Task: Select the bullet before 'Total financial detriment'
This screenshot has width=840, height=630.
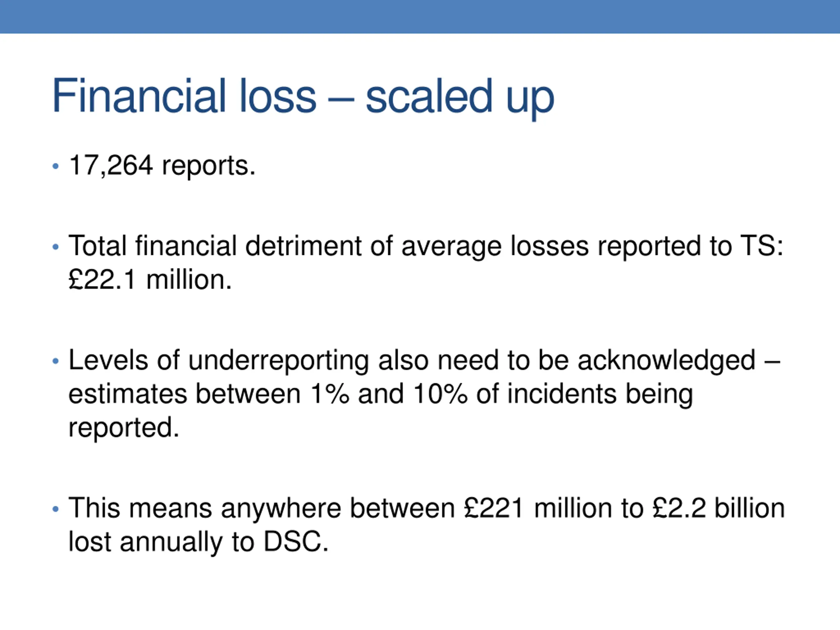Action: 55,247
